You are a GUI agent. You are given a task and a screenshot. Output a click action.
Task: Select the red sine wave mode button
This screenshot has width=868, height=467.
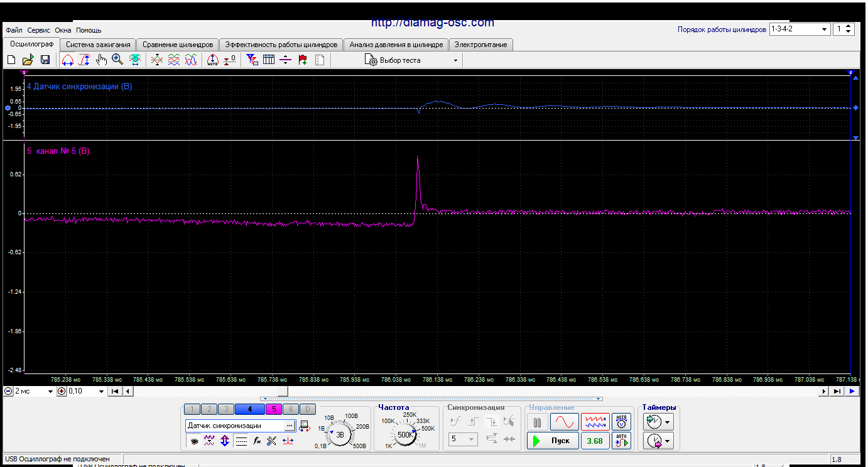pos(564,422)
